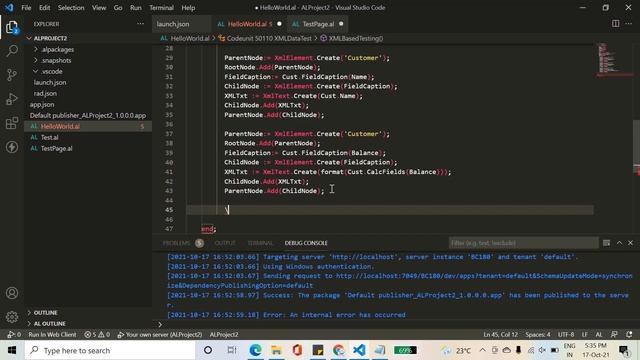Maximize the bottom panel size

coord(619,243)
